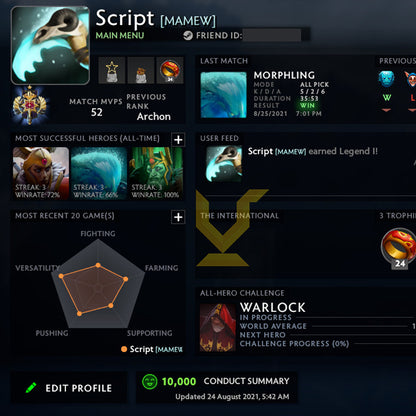Open the Morphling last match thumbnail

[x=223, y=95]
